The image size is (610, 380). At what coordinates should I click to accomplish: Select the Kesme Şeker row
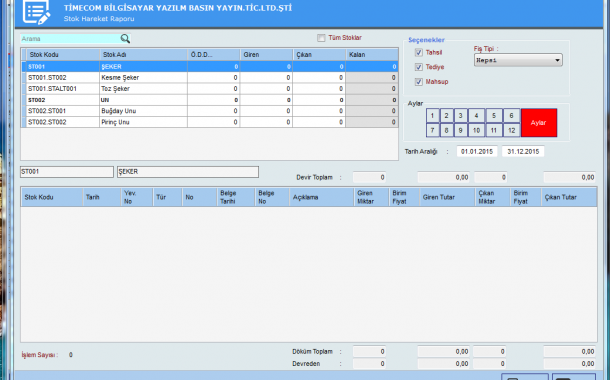tap(210, 77)
